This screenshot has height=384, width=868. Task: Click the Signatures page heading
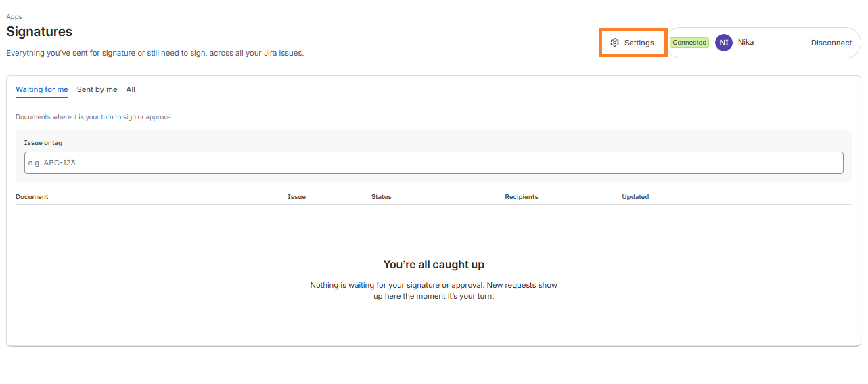39,31
